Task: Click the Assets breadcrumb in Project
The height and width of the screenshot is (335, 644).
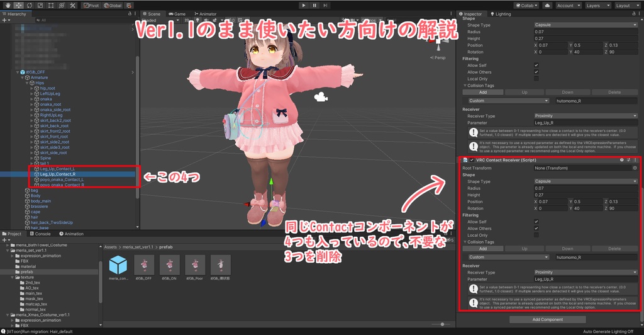Action: coord(111,247)
